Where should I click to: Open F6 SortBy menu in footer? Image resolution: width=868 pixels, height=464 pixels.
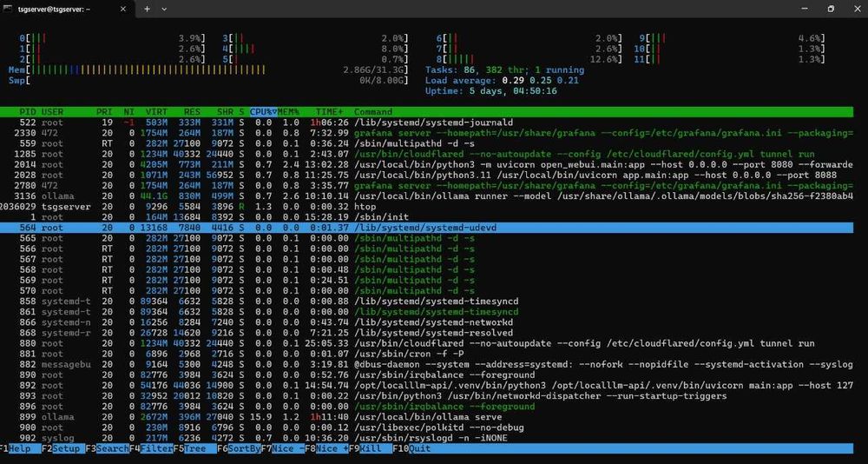click(x=239, y=448)
